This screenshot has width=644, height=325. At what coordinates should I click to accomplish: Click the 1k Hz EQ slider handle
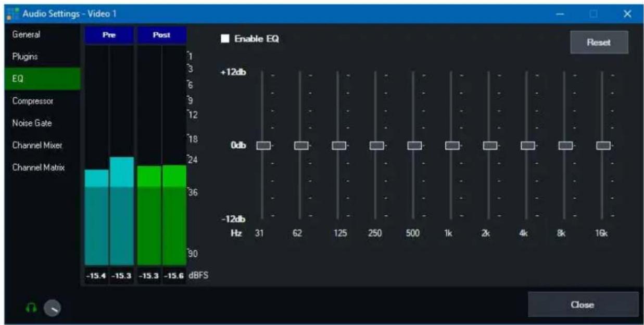pos(452,146)
